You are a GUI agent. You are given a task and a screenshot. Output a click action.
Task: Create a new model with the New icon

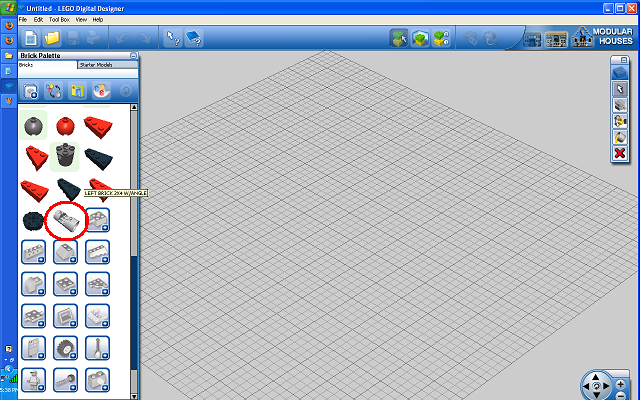(x=31, y=38)
